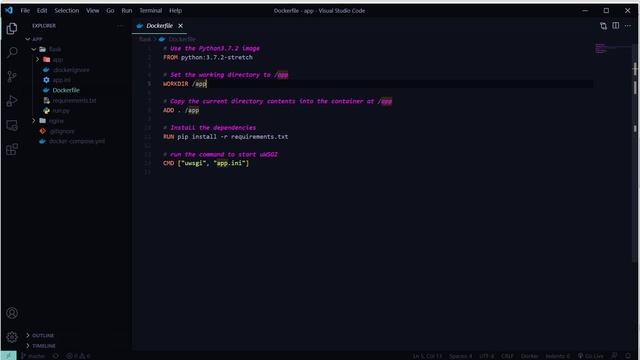Viewport: 640px width, 360px height.
Task: Open the Selection menu
Action: click(67, 11)
